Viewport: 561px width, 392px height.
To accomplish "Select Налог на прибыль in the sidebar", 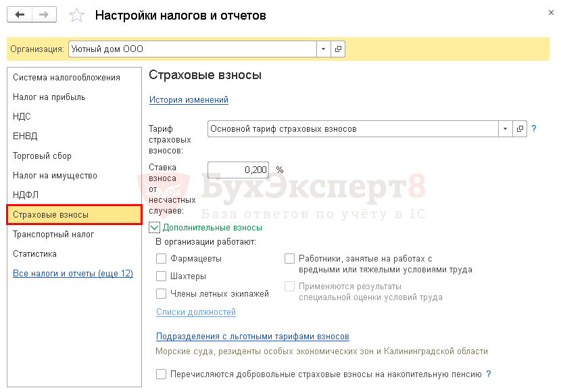I will (49, 97).
